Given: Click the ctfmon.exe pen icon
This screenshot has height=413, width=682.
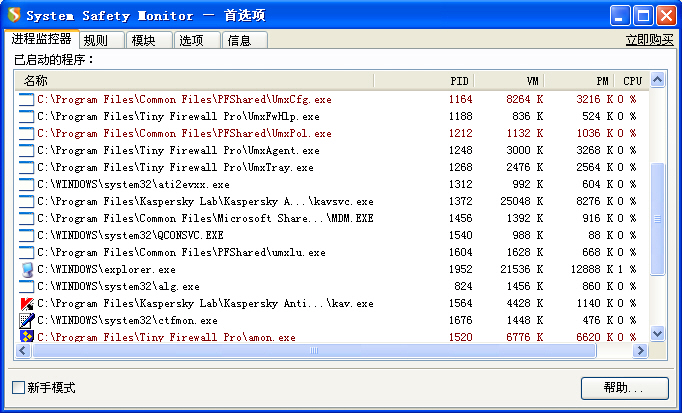Looking at the screenshot, I should (x=27, y=320).
